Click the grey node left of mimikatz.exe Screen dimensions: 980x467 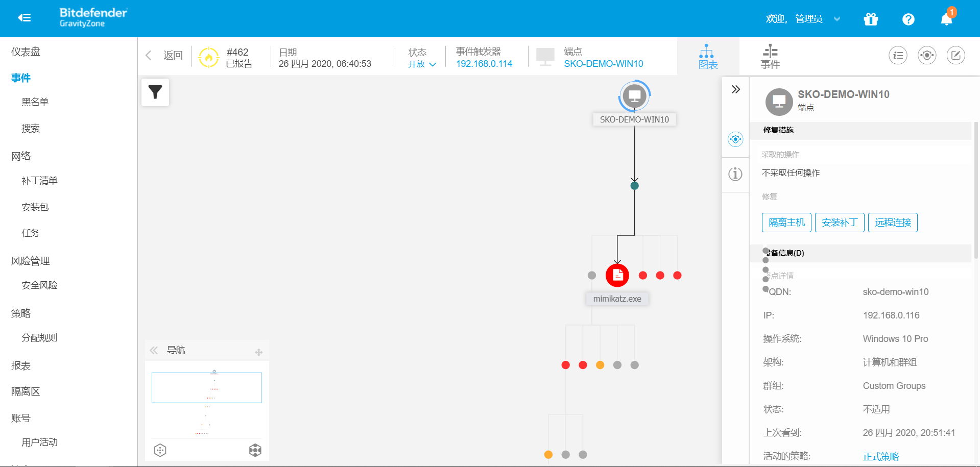(592, 275)
